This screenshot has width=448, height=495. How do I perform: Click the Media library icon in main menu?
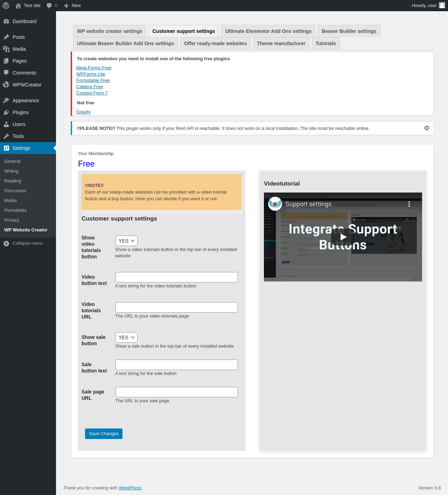pyautogui.click(x=6, y=49)
